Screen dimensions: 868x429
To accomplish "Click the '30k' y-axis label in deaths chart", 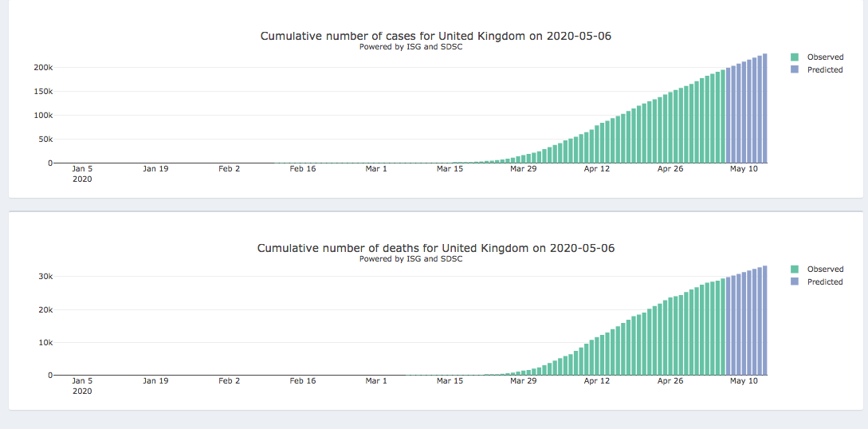I will pos(45,277).
